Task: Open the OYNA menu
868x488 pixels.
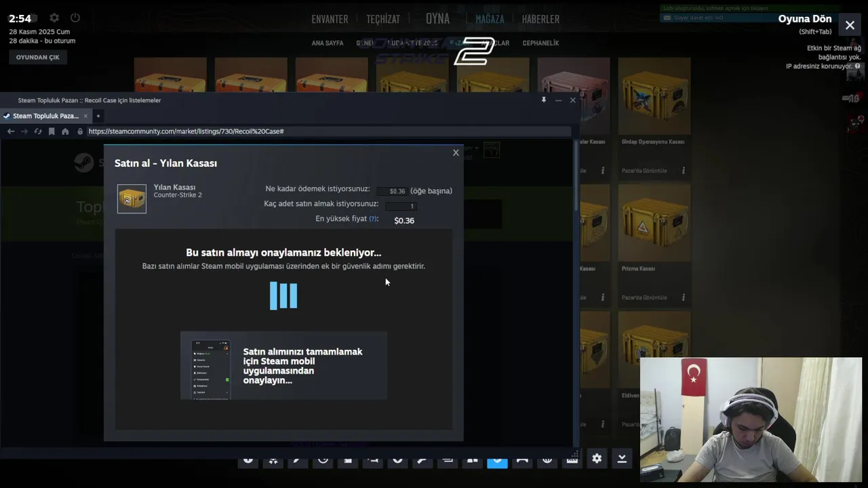Action: pos(437,19)
